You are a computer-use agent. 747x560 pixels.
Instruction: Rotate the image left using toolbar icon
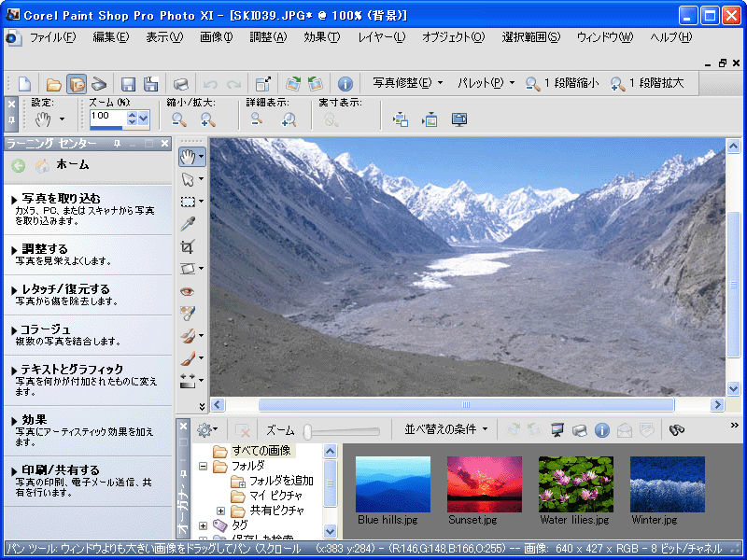point(316,84)
